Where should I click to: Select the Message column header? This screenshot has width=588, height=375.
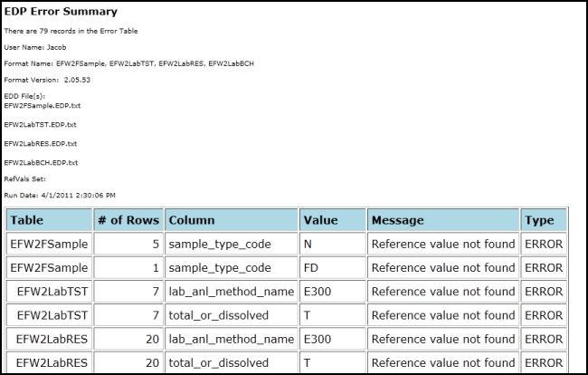[x=443, y=220]
